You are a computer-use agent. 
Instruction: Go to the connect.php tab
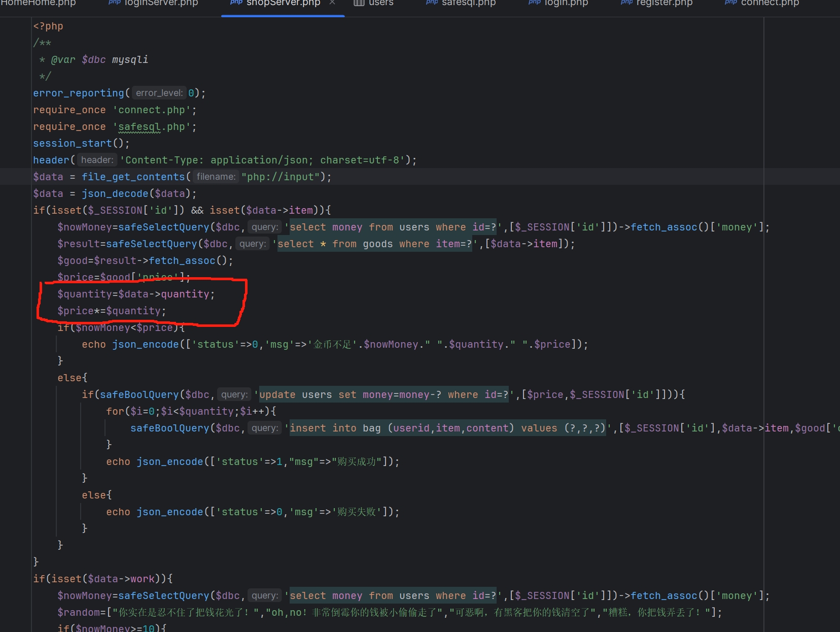click(x=769, y=3)
